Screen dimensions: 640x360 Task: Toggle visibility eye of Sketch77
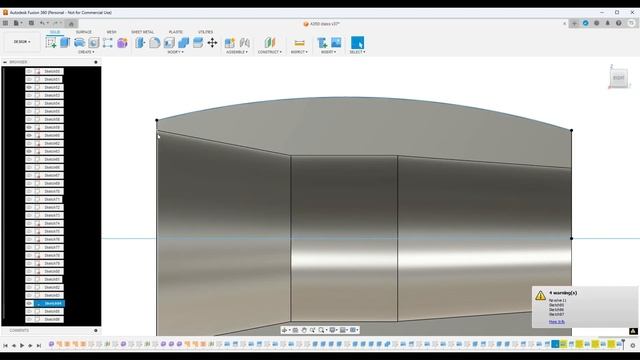tap(29, 247)
